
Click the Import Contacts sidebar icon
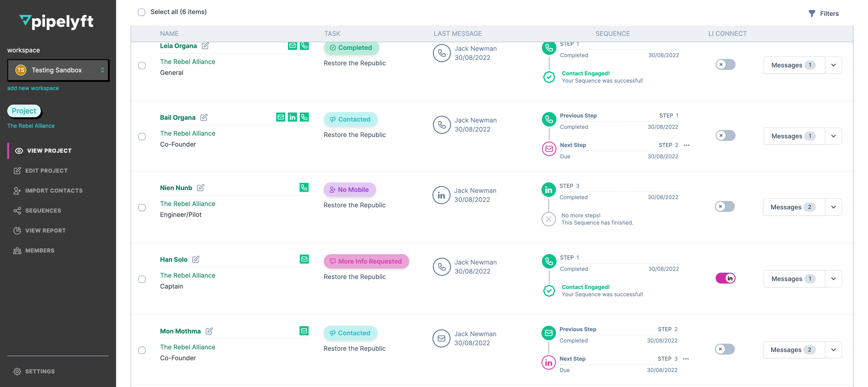pyautogui.click(x=17, y=191)
